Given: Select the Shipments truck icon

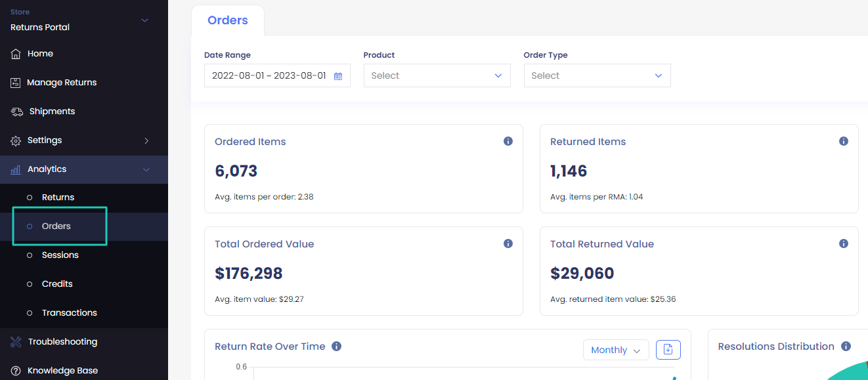Looking at the screenshot, I should (x=15, y=111).
